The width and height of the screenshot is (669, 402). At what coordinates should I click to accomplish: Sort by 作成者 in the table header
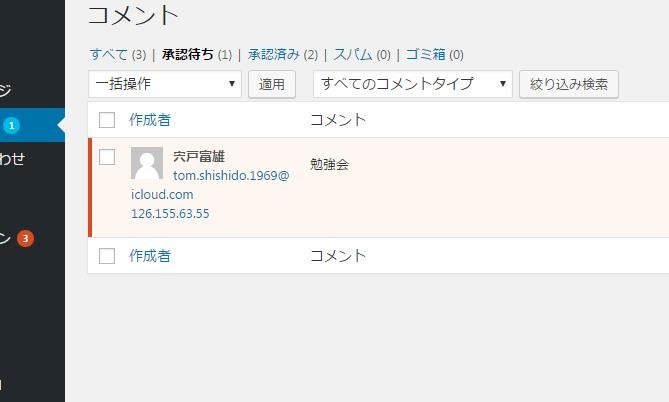(150, 120)
